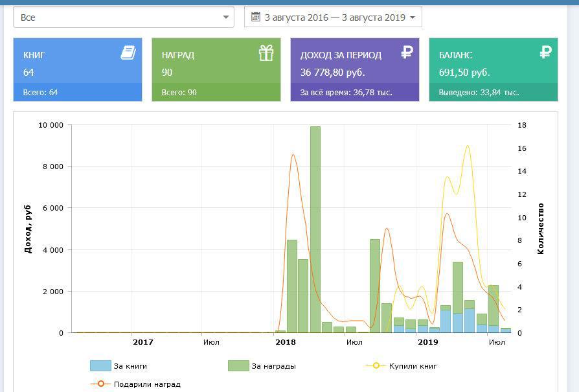Click ruble icon on ДОХОД ЗА ПЕРИОД card
Screen dimensions: 579x392
(x=407, y=52)
